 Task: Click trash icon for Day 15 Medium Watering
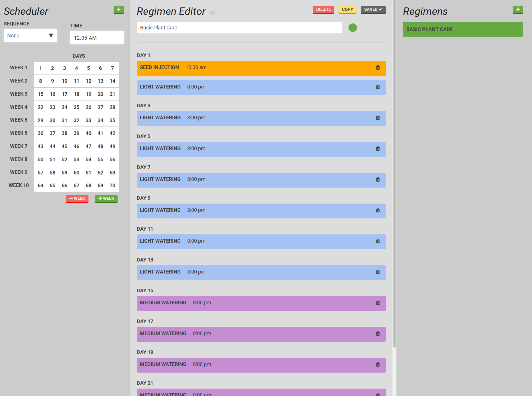378,303
